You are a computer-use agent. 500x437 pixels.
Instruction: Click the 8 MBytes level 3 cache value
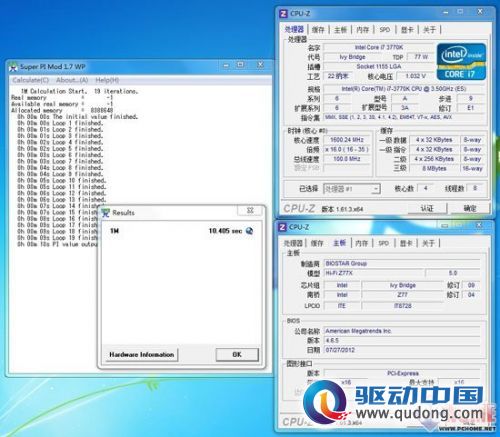tap(434, 169)
